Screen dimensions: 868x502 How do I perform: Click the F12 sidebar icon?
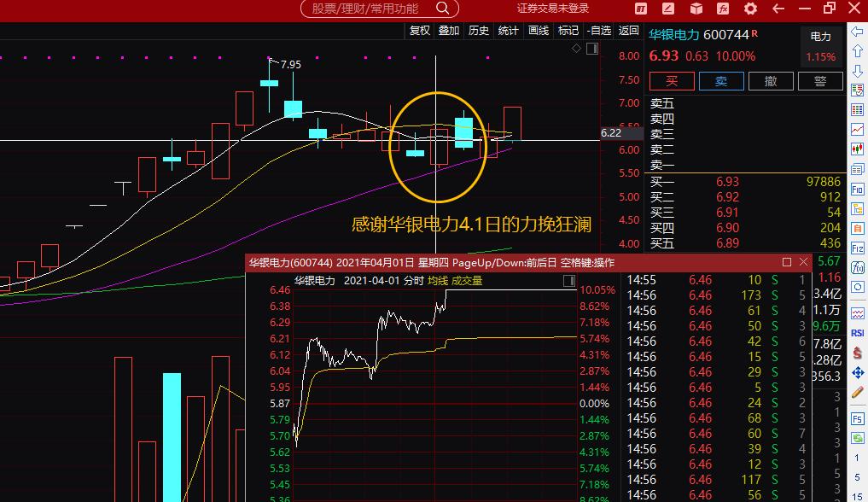point(858,248)
